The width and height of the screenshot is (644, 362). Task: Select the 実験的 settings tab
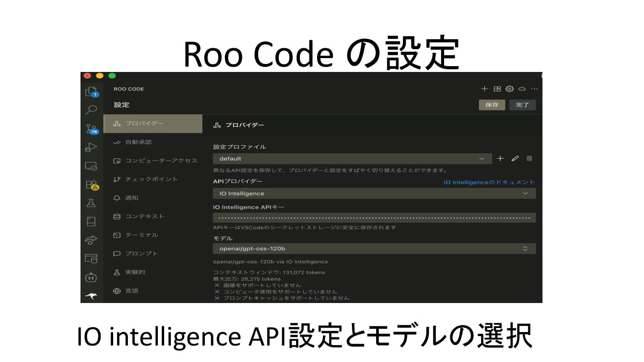[x=153, y=272]
